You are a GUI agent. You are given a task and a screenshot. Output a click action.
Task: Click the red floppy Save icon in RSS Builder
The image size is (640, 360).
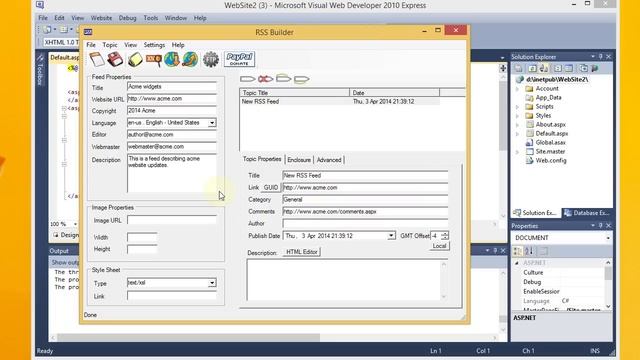coord(116,60)
